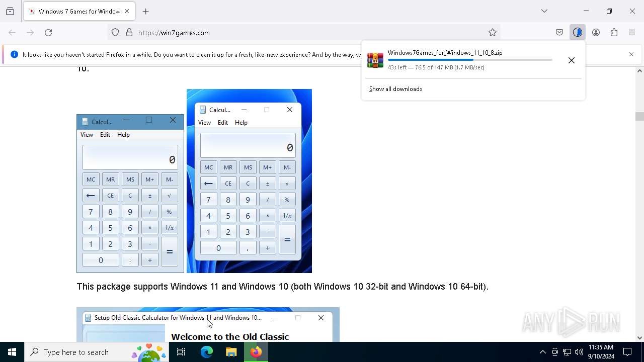This screenshot has height=362, width=644.
Task: Expand the list all tabs dropdown arrow
Action: click(x=544, y=11)
